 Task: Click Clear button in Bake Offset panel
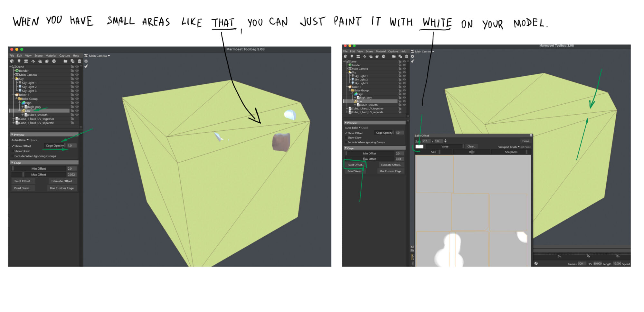(471, 147)
